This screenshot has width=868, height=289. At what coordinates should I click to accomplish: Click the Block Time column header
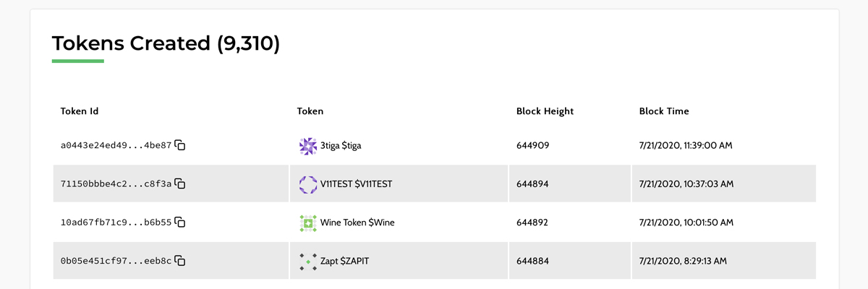[x=664, y=111]
